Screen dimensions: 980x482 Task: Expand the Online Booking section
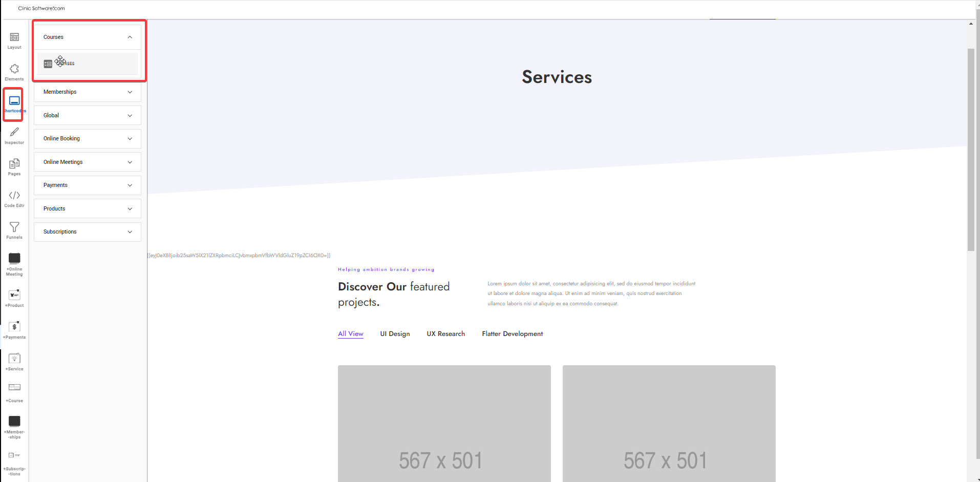[x=88, y=139]
